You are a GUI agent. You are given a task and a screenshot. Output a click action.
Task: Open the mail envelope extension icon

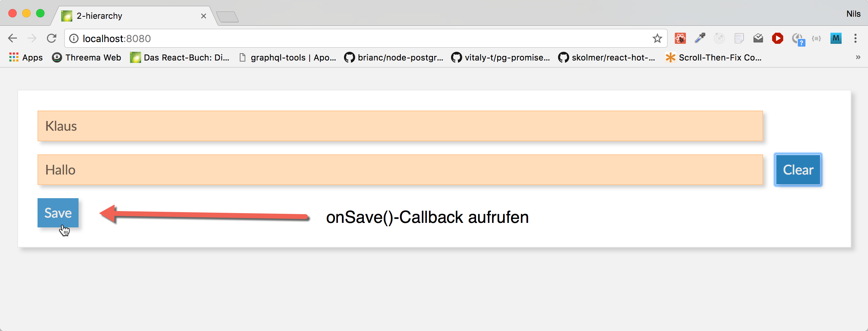click(758, 38)
